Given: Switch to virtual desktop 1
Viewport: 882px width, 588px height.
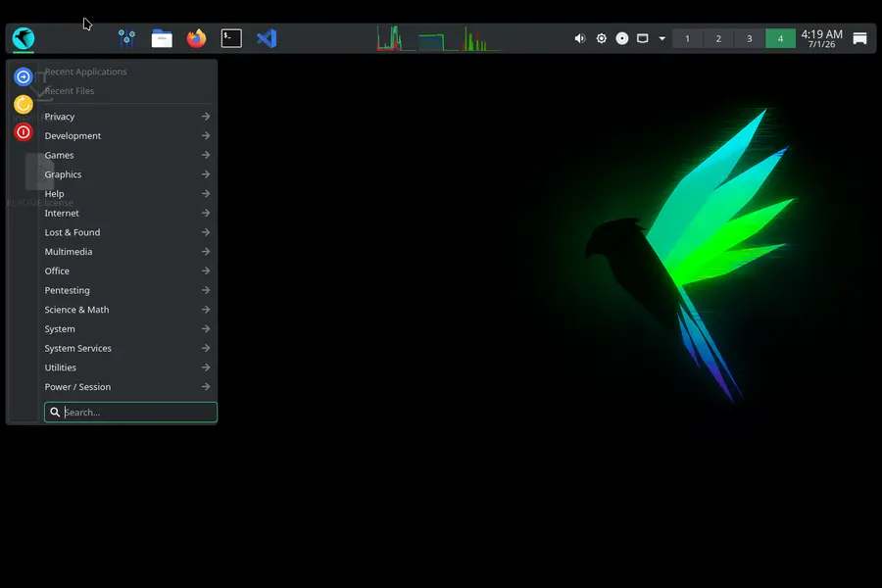Looking at the screenshot, I should click(x=687, y=38).
